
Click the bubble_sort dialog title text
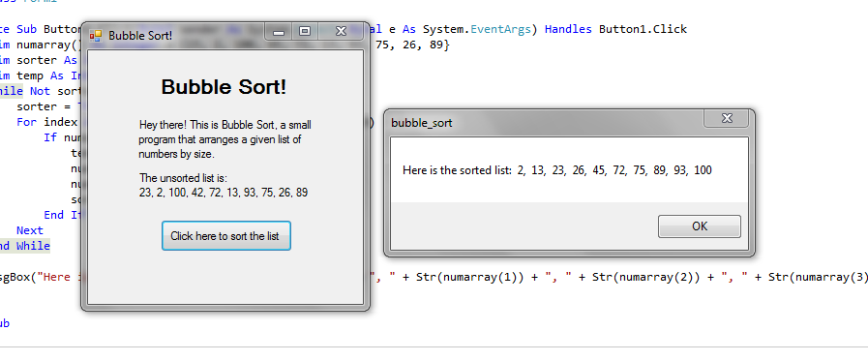pyautogui.click(x=421, y=123)
